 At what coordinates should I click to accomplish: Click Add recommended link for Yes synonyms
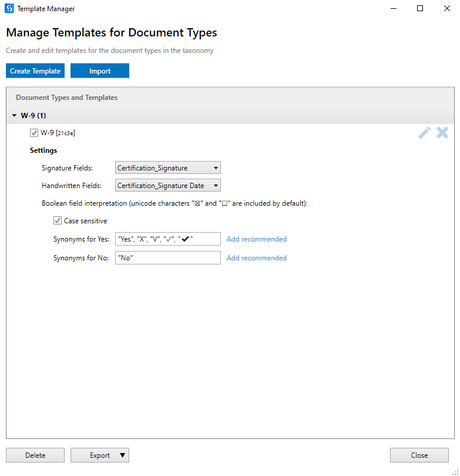pos(257,239)
